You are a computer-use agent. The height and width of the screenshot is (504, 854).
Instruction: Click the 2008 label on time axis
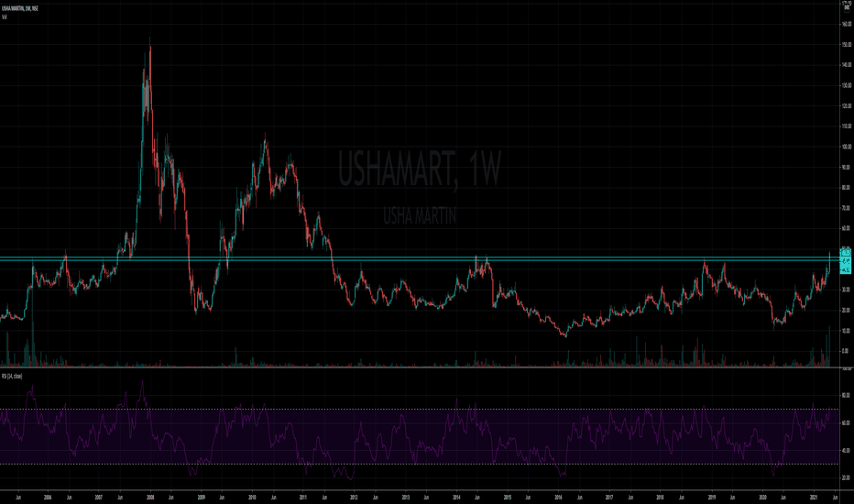coord(150,497)
